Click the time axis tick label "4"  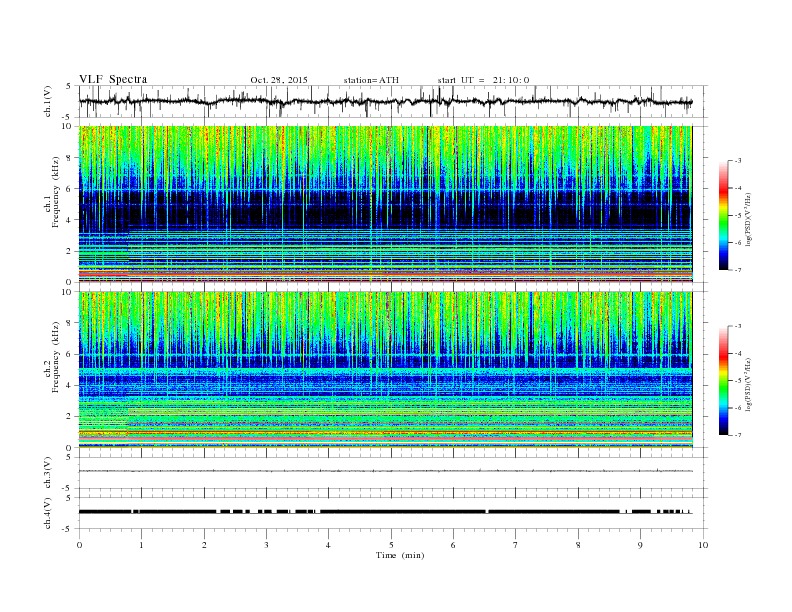pos(328,545)
